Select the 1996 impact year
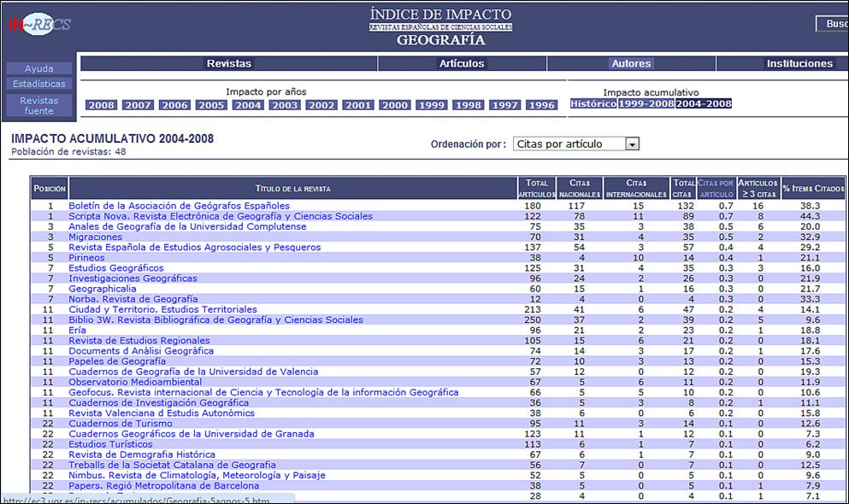The height and width of the screenshot is (504, 849). [x=542, y=105]
